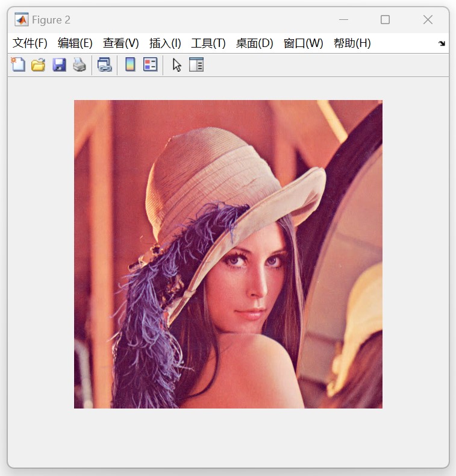Save the figure using the floppy disk icon
Viewport: 456px width, 476px height.
point(59,64)
